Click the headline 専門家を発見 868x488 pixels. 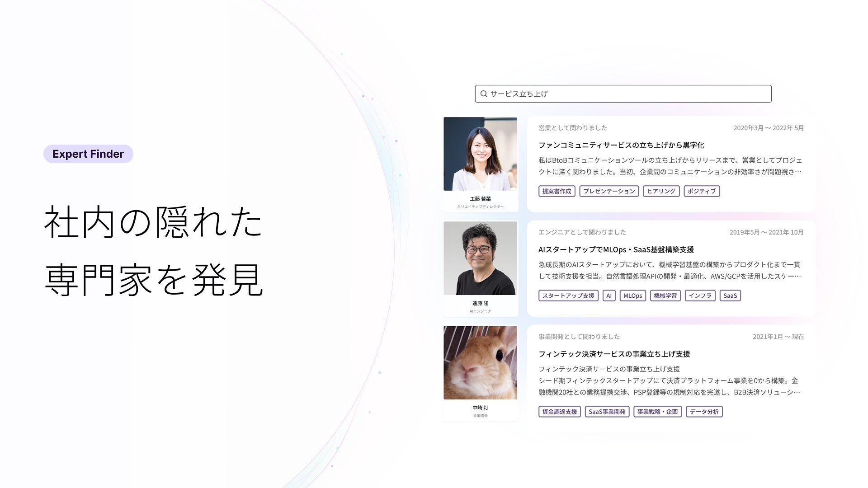(154, 280)
